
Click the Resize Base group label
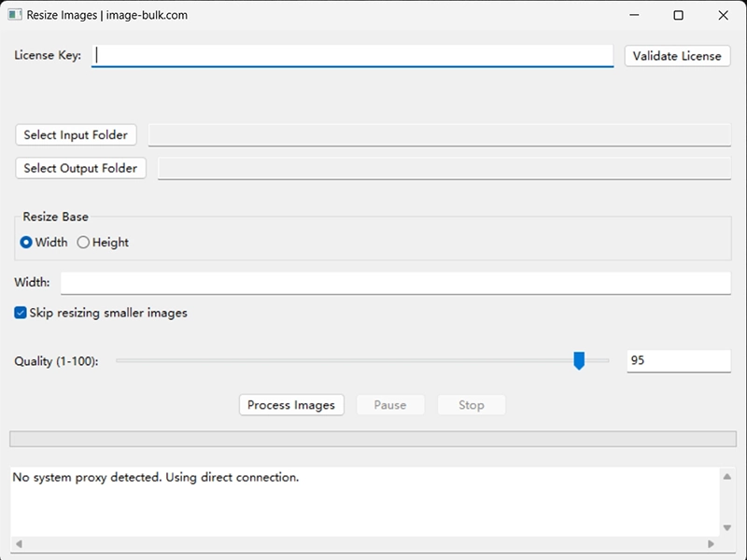(x=55, y=217)
